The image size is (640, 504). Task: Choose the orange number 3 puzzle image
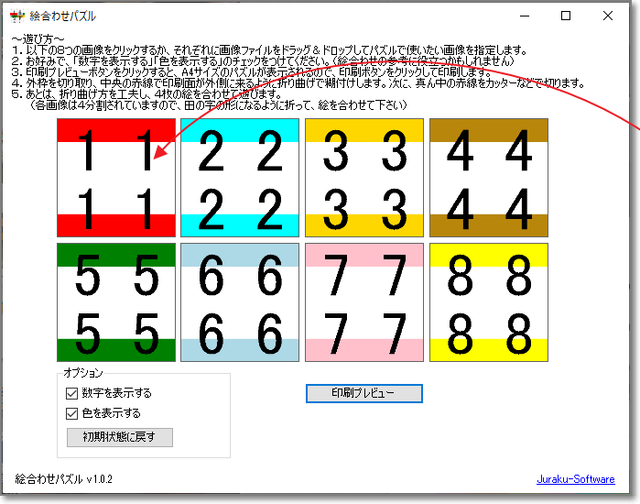pos(364,178)
